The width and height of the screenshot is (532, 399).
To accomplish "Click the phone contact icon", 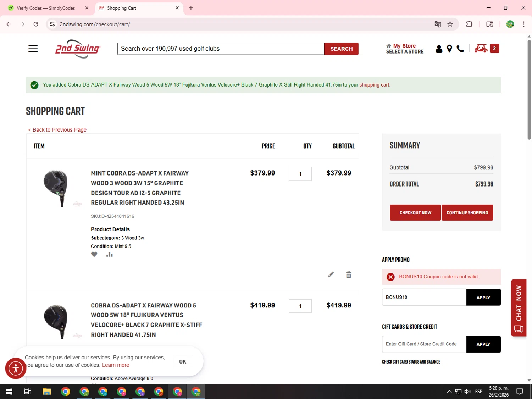I will tap(460, 49).
